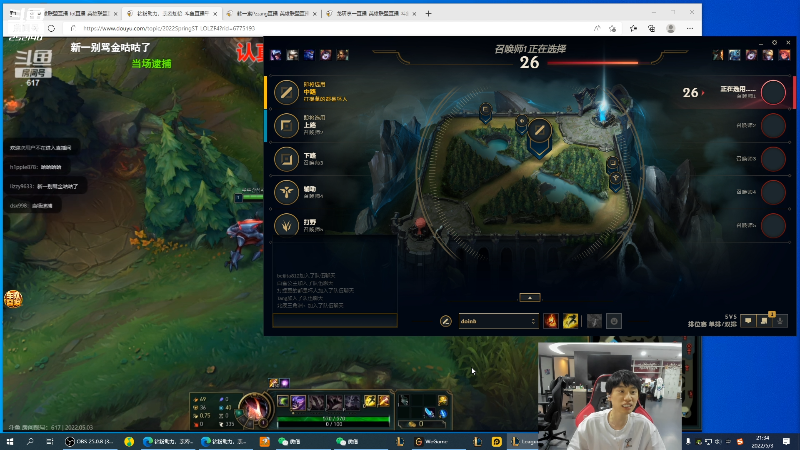Click the large mid lane marker on map

pos(539,136)
